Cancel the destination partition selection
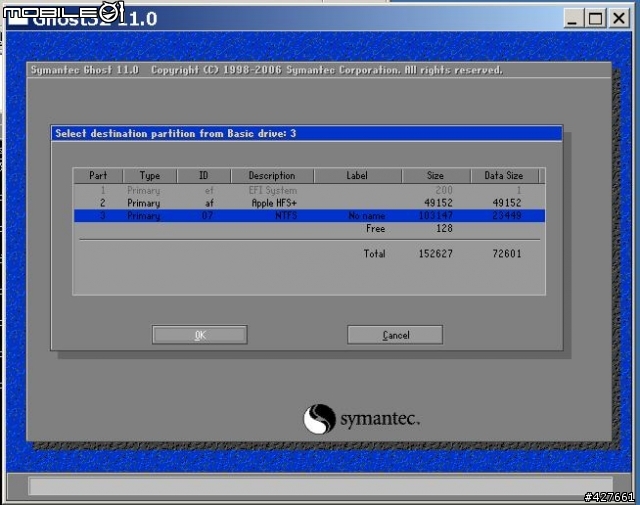640x505 pixels. [x=395, y=335]
